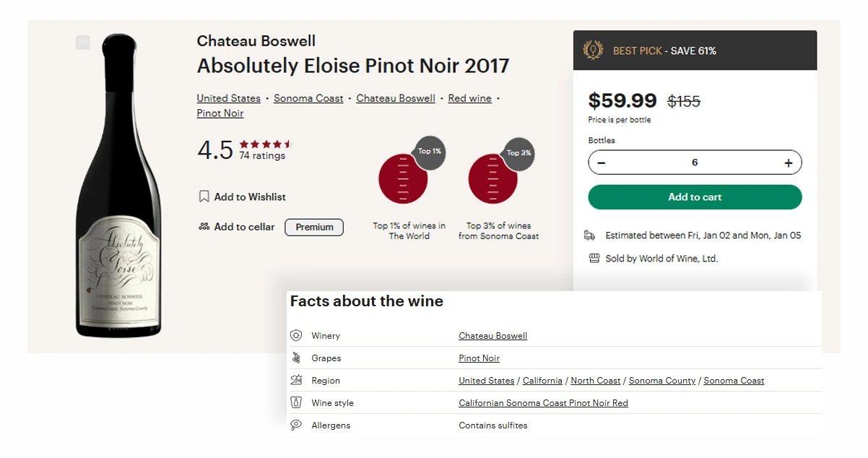Viewport: 868px width, 458px height.
Task: Increase bottle quantity with plus button
Action: pyautogui.click(x=789, y=163)
